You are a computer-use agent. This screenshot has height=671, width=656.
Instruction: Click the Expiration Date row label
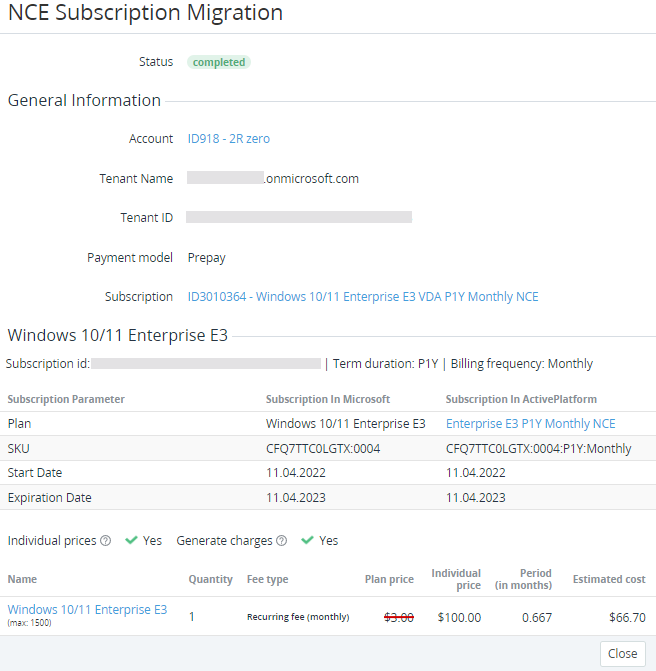[49, 498]
